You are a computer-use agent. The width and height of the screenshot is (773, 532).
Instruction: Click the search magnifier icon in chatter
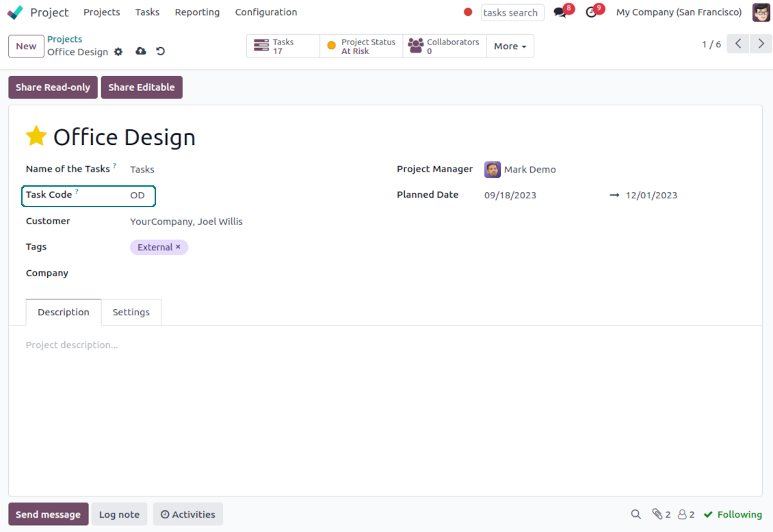636,514
